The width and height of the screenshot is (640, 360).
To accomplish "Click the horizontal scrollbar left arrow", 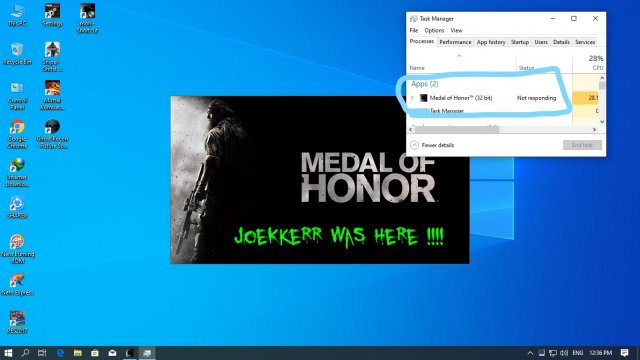I will click(x=411, y=129).
